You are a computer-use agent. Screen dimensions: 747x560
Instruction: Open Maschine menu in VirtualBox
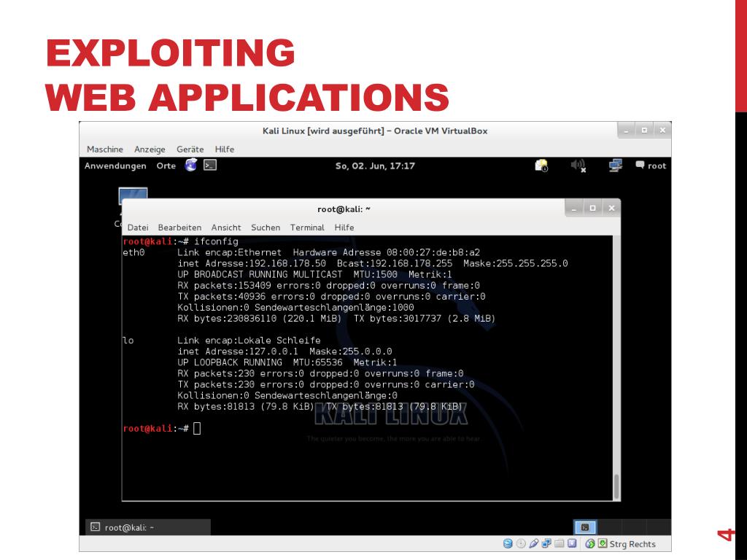point(105,149)
